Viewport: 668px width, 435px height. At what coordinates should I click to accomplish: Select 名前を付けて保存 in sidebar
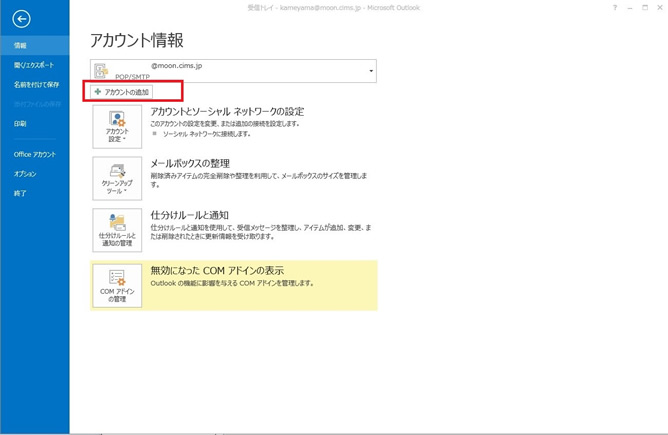tap(35, 85)
